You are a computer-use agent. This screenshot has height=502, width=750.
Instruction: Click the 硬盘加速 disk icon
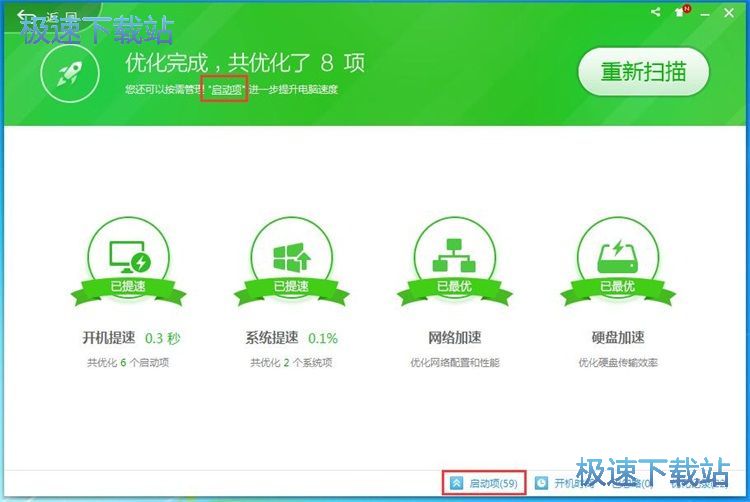(618, 256)
